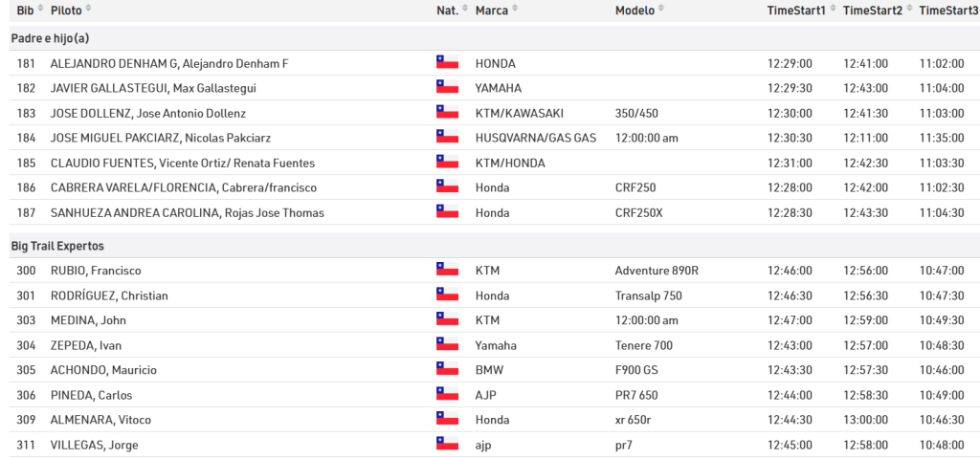Collapse the Big Trail Expertos group header
Image resolution: width=980 pixels, height=459 pixels.
pyautogui.click(x=56, y=246)
